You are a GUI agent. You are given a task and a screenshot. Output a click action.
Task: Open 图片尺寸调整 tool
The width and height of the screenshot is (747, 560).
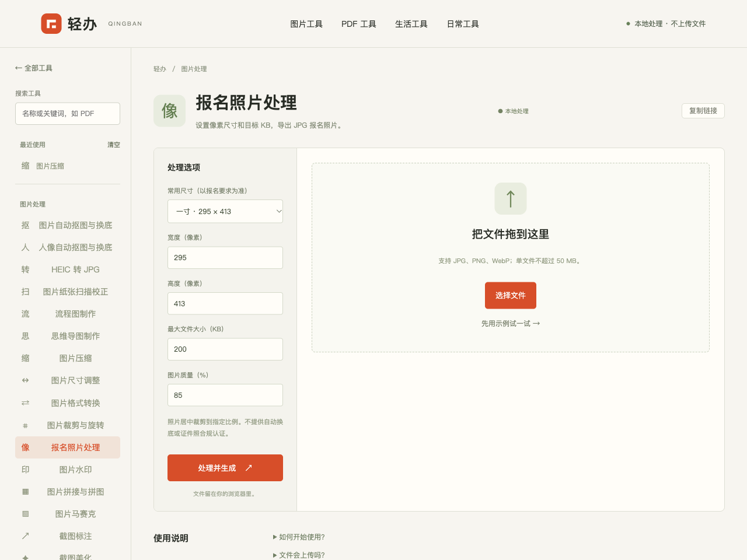[68, 380]
